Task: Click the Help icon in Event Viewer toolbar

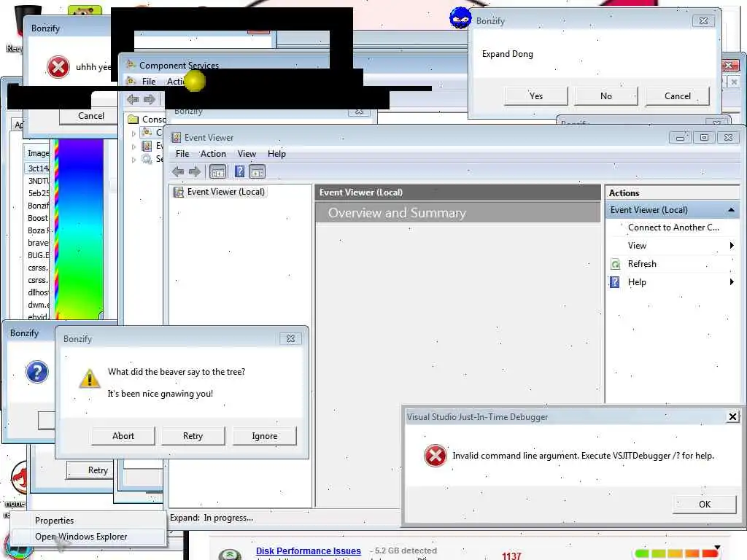Action: pyautogui.click(x=239, y=171)
